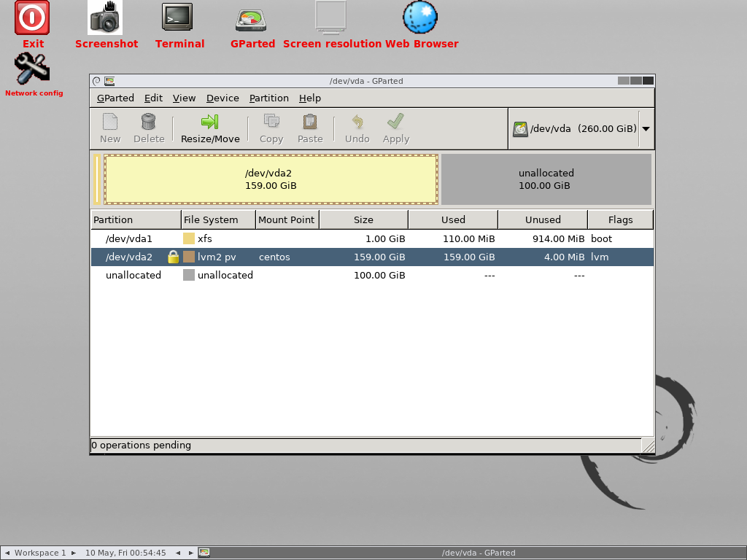Click the Resize/Move toolbar icon
Screen dimensions: 747x560
coord(210,122)
